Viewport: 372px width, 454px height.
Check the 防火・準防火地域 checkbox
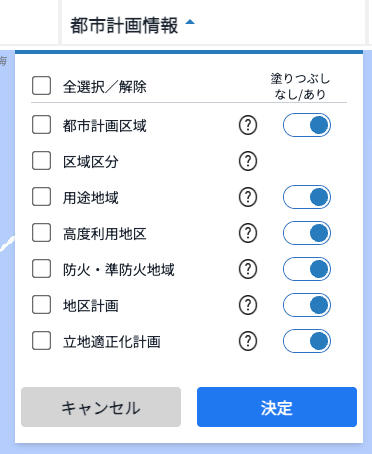41,268
